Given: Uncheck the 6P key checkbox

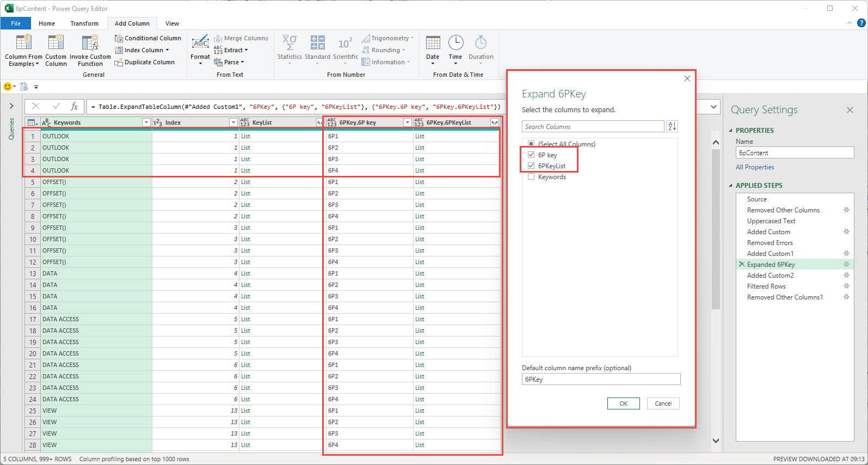Looking at the screenshot, I should tap(531, 155).
